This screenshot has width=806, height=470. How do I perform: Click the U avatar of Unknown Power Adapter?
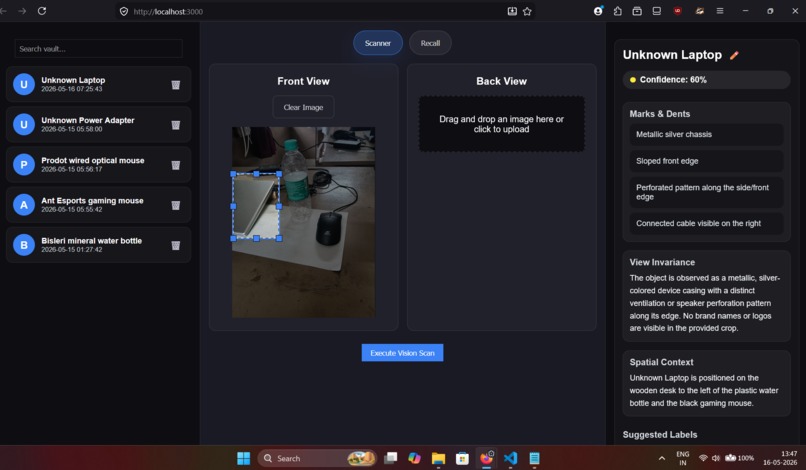[24, 124]
